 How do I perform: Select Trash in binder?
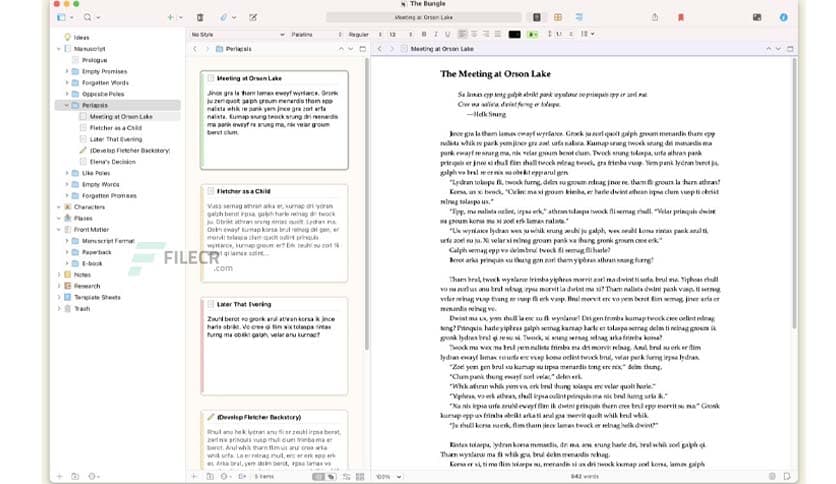82,309
